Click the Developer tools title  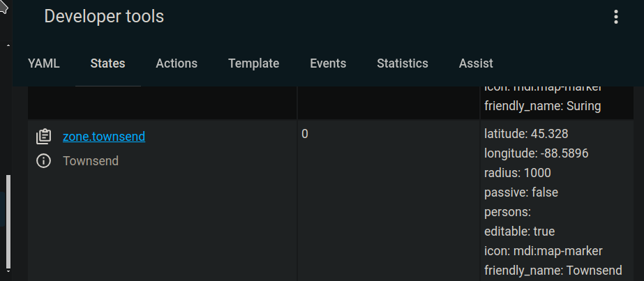(104, 17)
